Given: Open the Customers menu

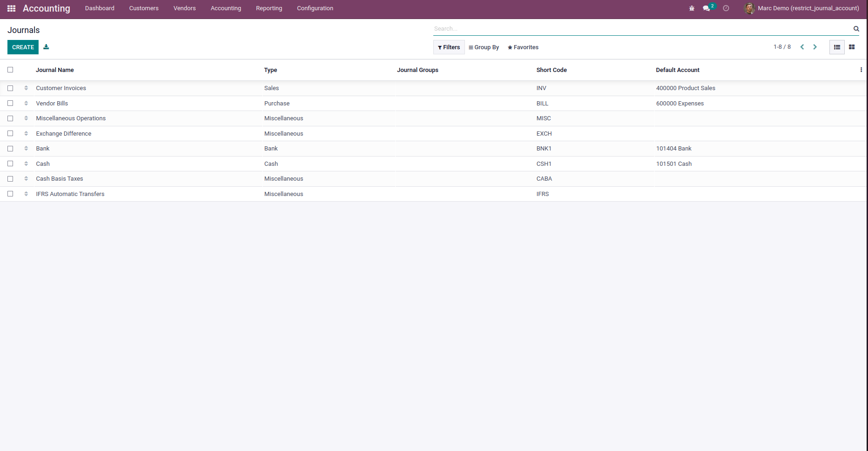Looking at the screenshot, I should 144,8.
